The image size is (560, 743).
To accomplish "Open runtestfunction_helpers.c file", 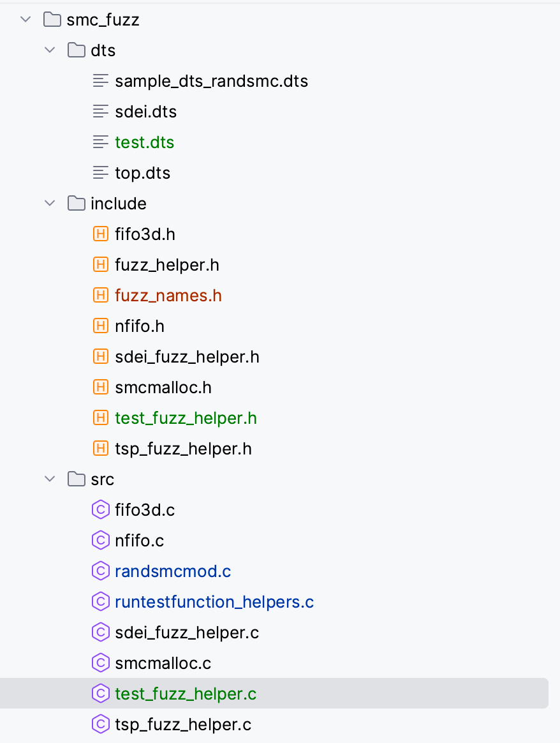I will click(x=214, y=602).
